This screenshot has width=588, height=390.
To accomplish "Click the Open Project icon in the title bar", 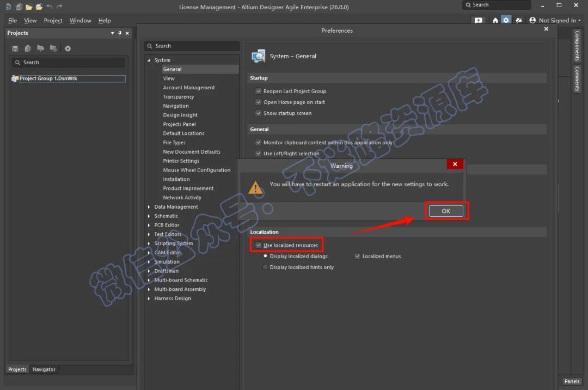I will pyautogui.click(x=39, y=7).
